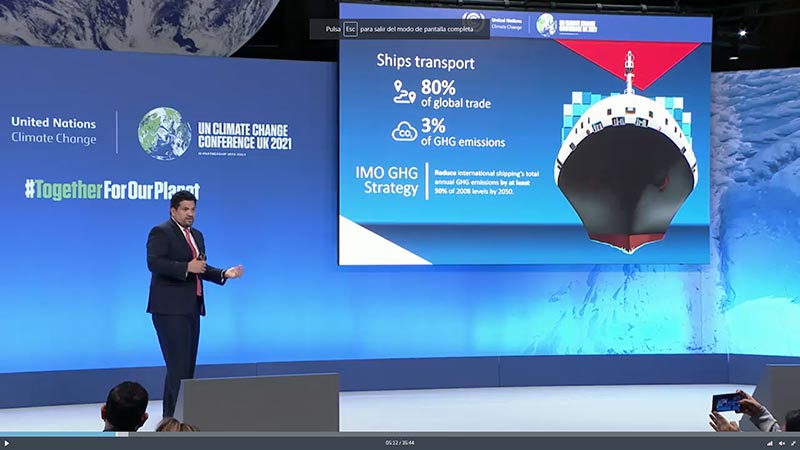Viewport: 800px width, 450px height.
Task: Click the #TogetherForOurPlanet hashtag text
Action: click(112, 190)
